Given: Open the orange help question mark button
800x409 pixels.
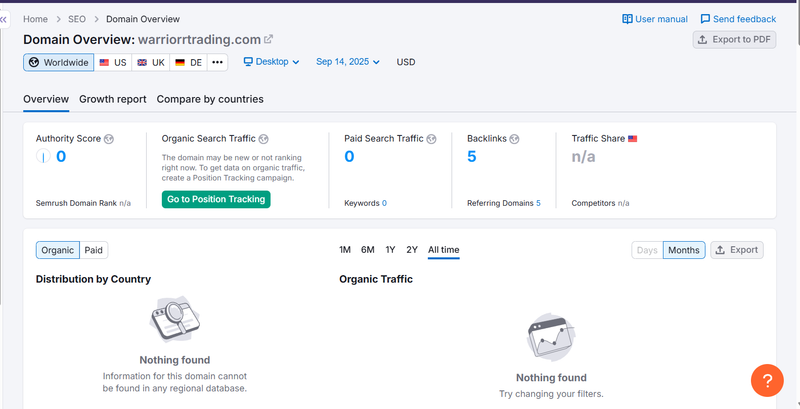Looking at the screenshot, I should tap(767, 380).
